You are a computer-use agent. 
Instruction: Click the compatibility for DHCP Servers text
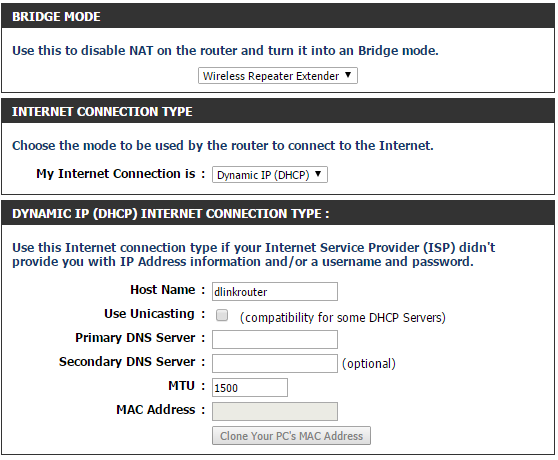click(343, 317)
